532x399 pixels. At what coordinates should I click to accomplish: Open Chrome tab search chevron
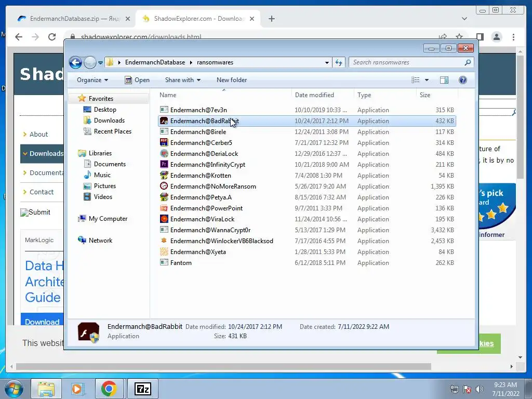(464, 19)
